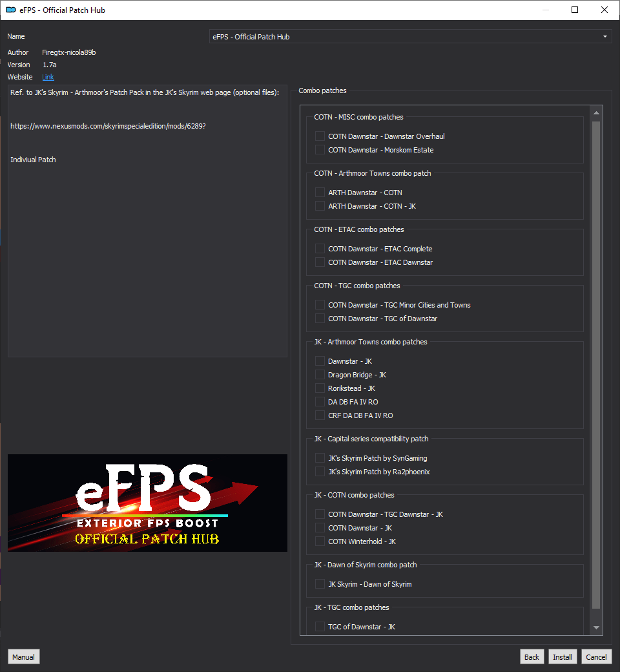Click JK - Arthmoor Towns combo patches heading
This screenshot has height=672, width=620.
click(x=371, y=342)
